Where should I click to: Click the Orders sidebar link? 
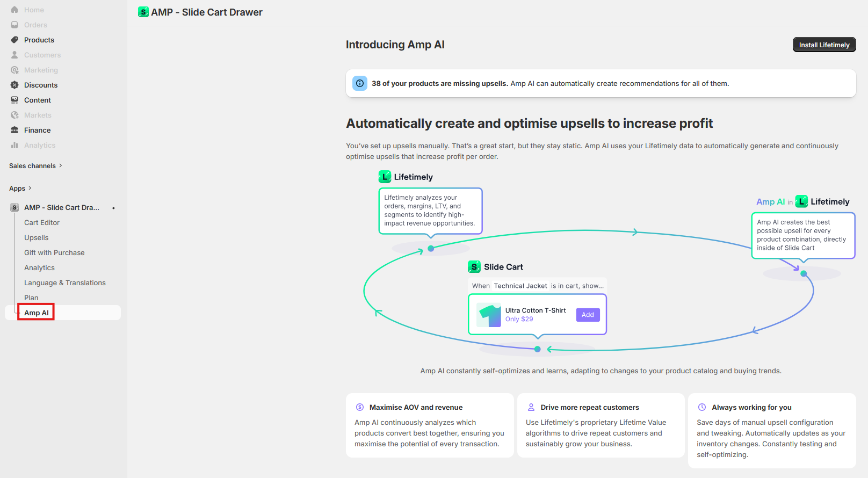pos(35,25)
